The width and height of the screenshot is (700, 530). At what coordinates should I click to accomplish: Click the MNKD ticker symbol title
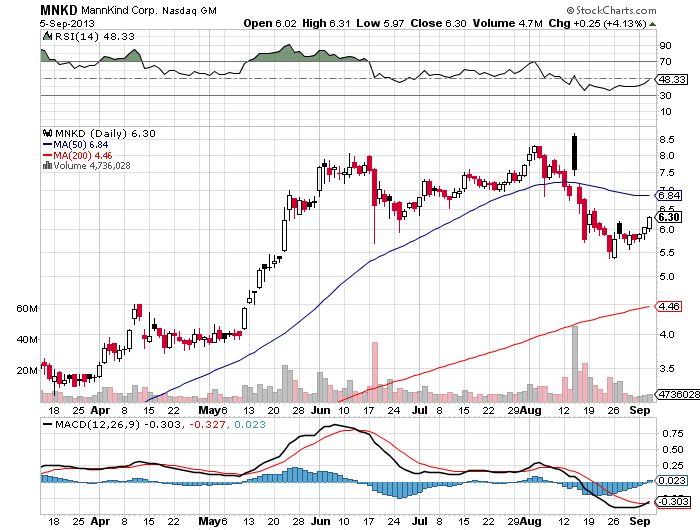point(58,10)
